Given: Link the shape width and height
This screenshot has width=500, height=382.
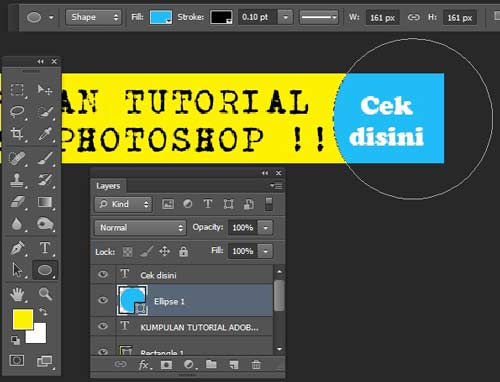Looking at the screenshot, I should click(x=414, y=17).
